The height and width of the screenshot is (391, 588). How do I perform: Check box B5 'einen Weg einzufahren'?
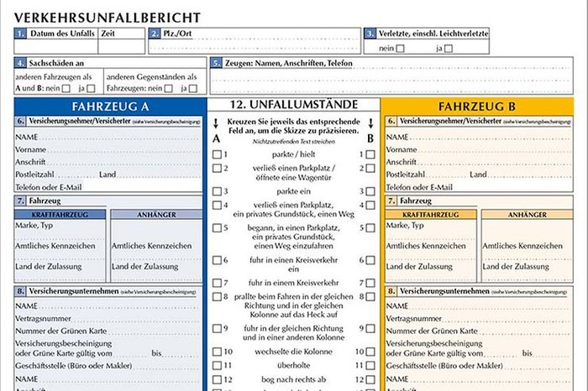tap(370, 228)
